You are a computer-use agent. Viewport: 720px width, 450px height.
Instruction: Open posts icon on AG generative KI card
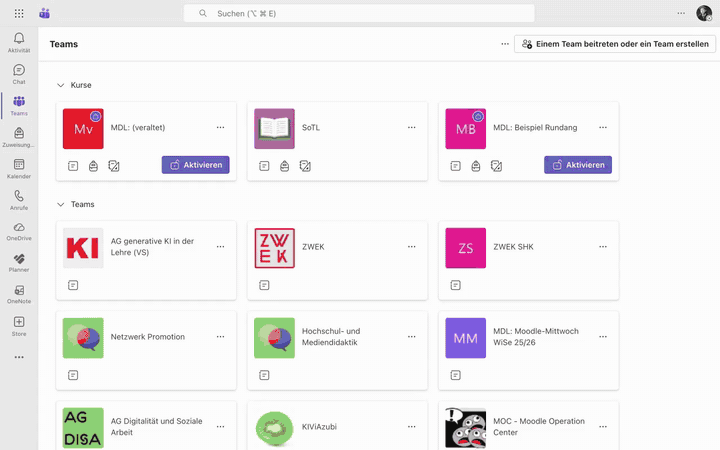pos(73,285)
